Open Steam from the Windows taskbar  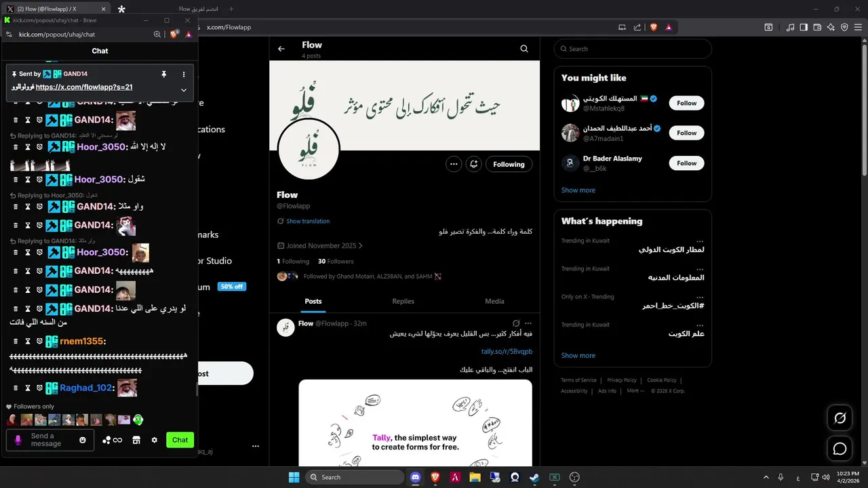[x=535, y=477]
